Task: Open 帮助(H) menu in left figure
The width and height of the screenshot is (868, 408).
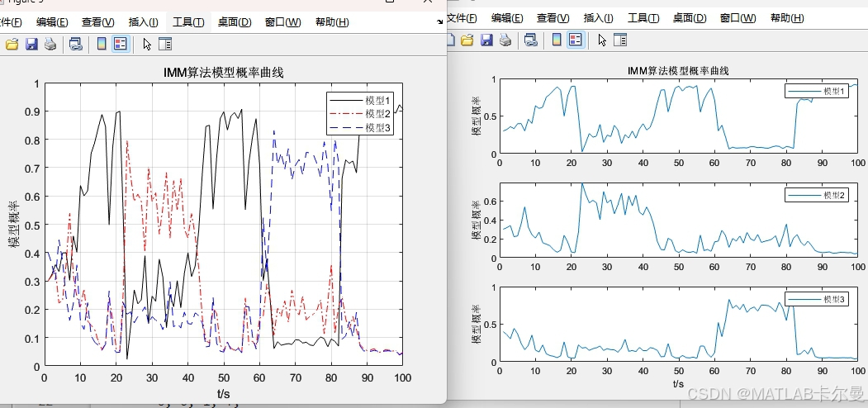Action: click(x=332, y=22)
